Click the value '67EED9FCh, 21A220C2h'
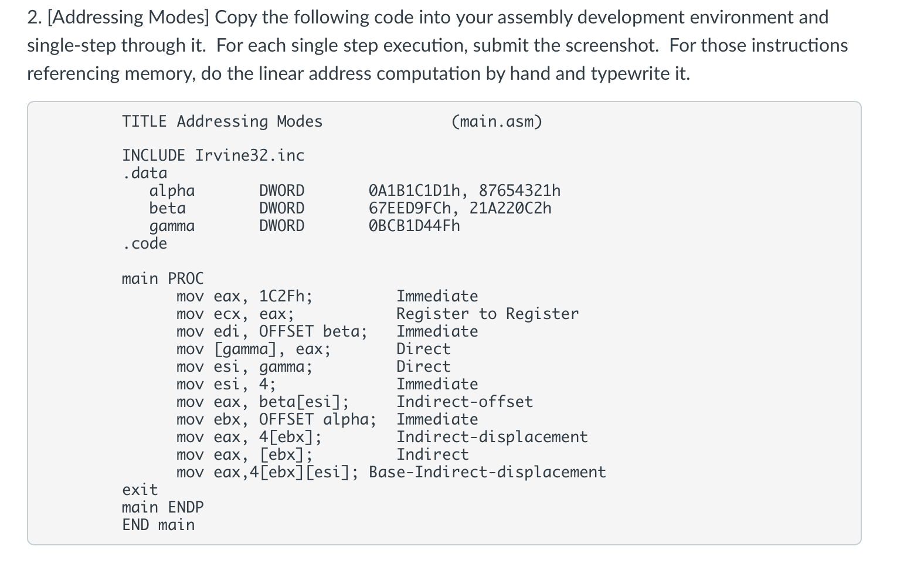Viewport: 924px width, 587px height. [x=460, y=208]
